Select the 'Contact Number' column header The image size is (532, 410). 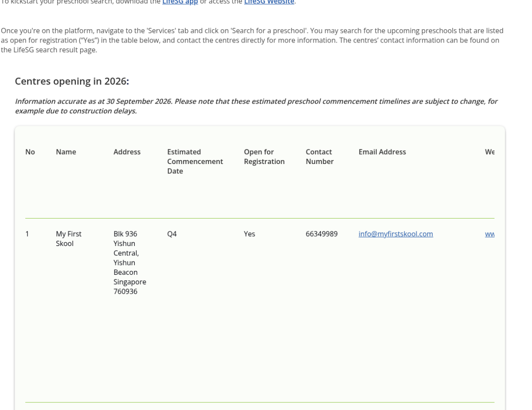(x=320, y=157)
